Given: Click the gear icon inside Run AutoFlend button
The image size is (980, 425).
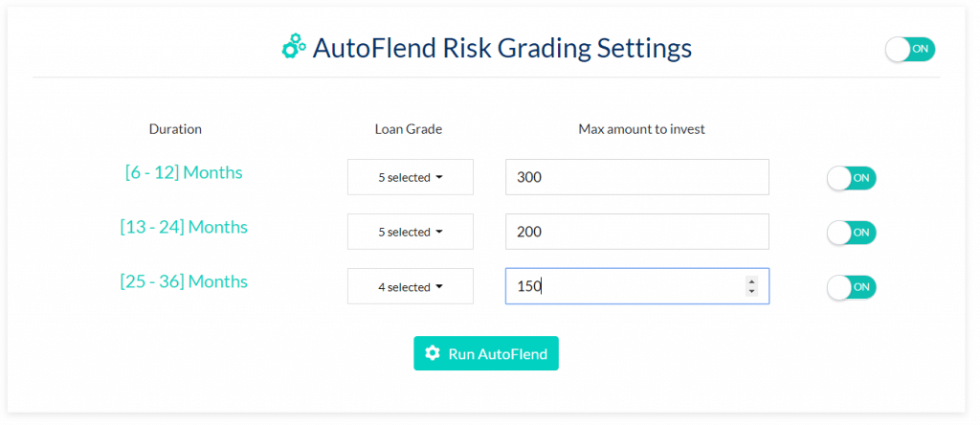Looking at the screenshot, I should tap(433, 353).
